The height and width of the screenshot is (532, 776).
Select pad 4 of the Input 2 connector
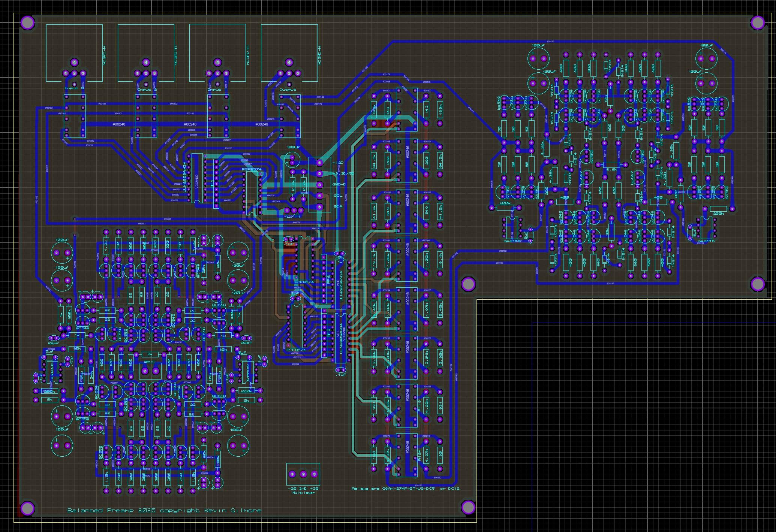pos(146,62)
